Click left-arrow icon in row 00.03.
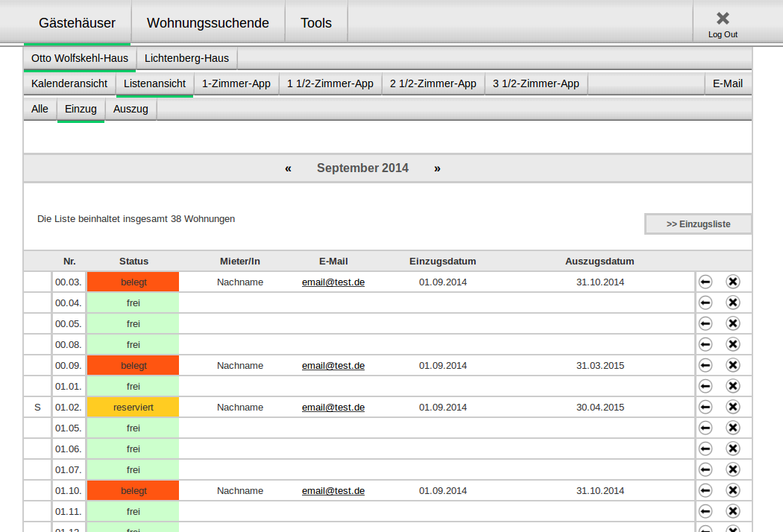Viewport: 783px width, 532px height. (x=705, y=282)
